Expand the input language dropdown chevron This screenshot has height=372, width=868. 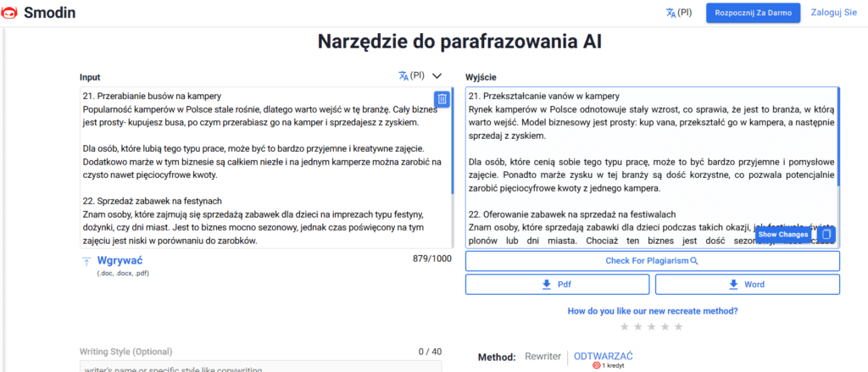[437, 75]
